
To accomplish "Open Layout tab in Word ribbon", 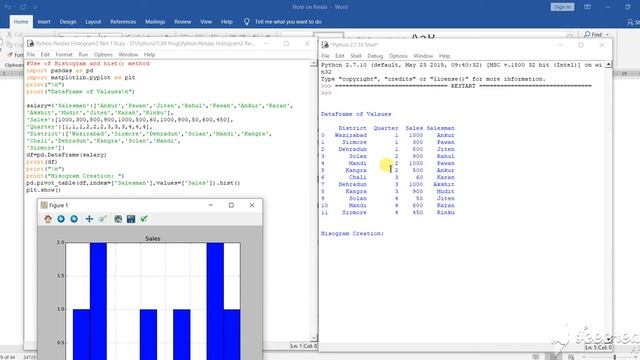I will [x=93, y=22].
